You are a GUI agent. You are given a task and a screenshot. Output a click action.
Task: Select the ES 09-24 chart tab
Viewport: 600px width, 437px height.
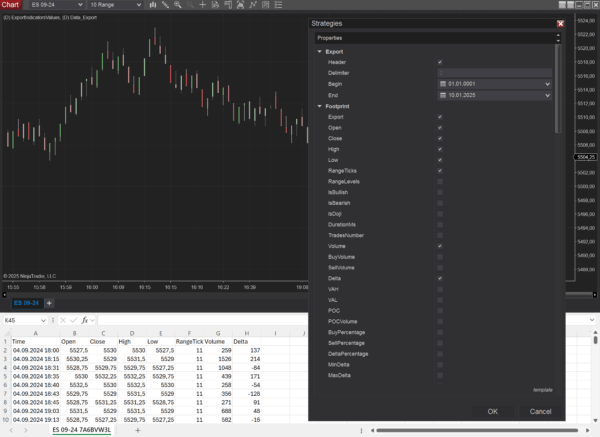click(x=26, y=303)
